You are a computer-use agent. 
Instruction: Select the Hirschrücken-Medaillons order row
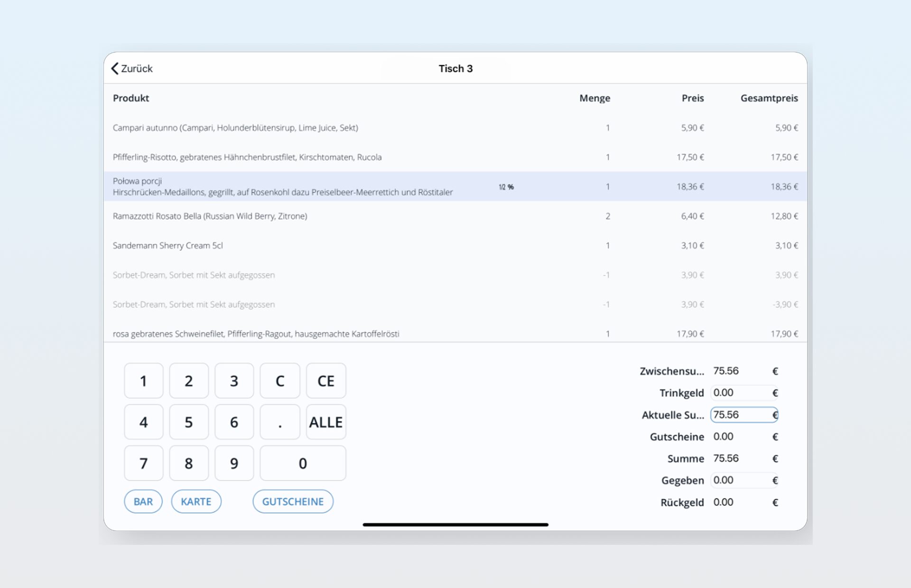282,187
